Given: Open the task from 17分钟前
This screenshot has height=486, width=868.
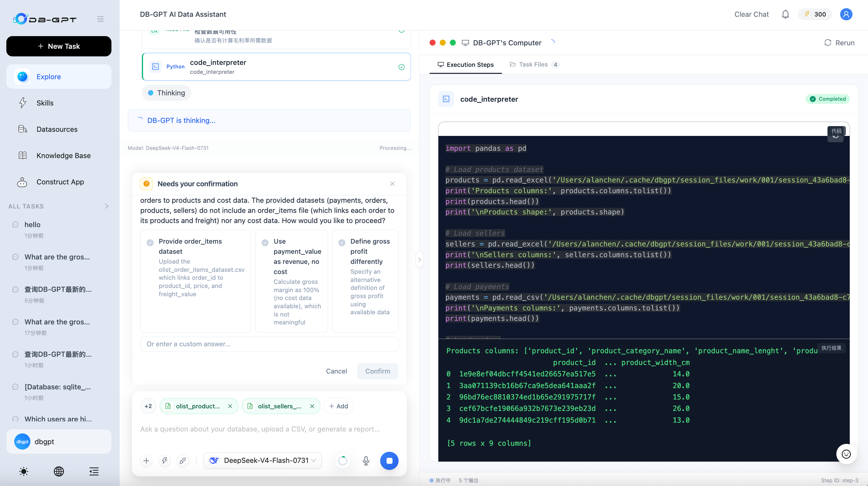Looking at the screenshot, I should [59, 327].
